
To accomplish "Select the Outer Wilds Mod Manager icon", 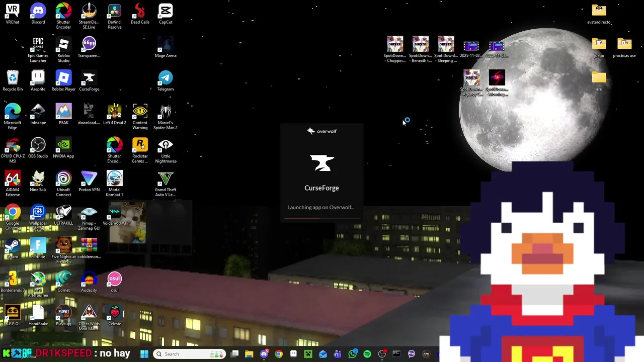I will point(89,318).
